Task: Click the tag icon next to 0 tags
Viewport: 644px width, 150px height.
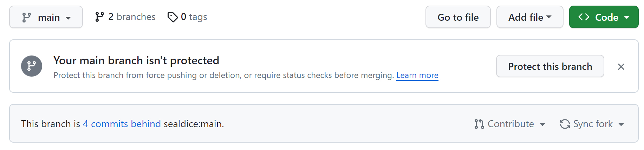Action: 173,17
